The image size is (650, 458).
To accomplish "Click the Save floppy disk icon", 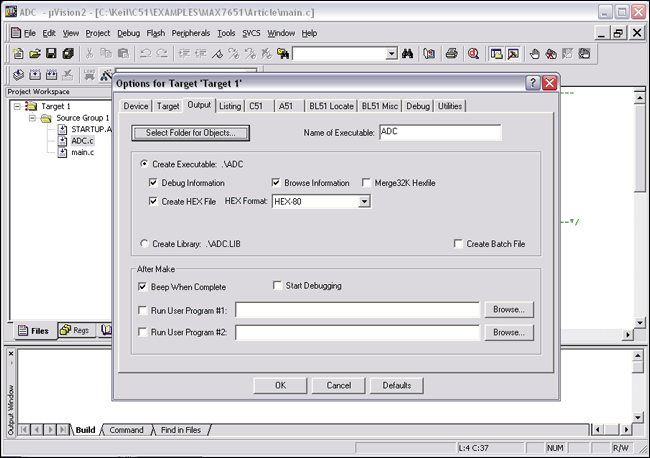I will [x=51, y=53].
